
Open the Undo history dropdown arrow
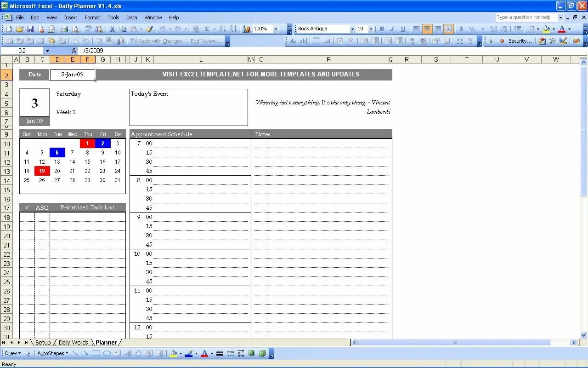[170, 29]
